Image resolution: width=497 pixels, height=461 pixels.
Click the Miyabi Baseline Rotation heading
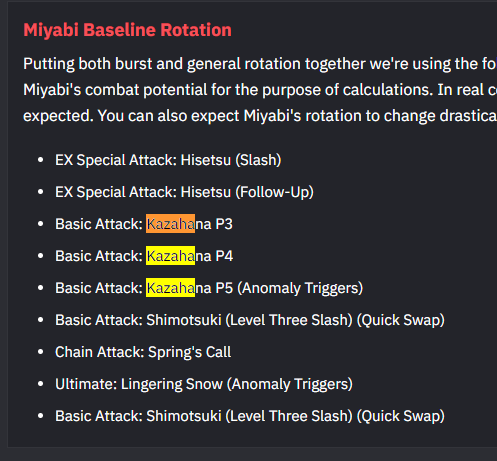click(127, 30)
